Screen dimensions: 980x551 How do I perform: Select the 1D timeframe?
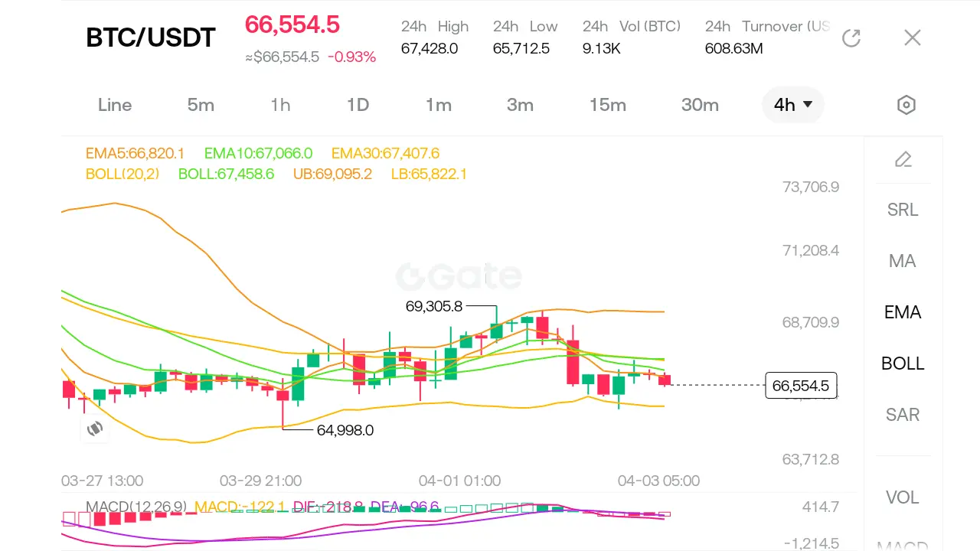[x=358, y=105]
